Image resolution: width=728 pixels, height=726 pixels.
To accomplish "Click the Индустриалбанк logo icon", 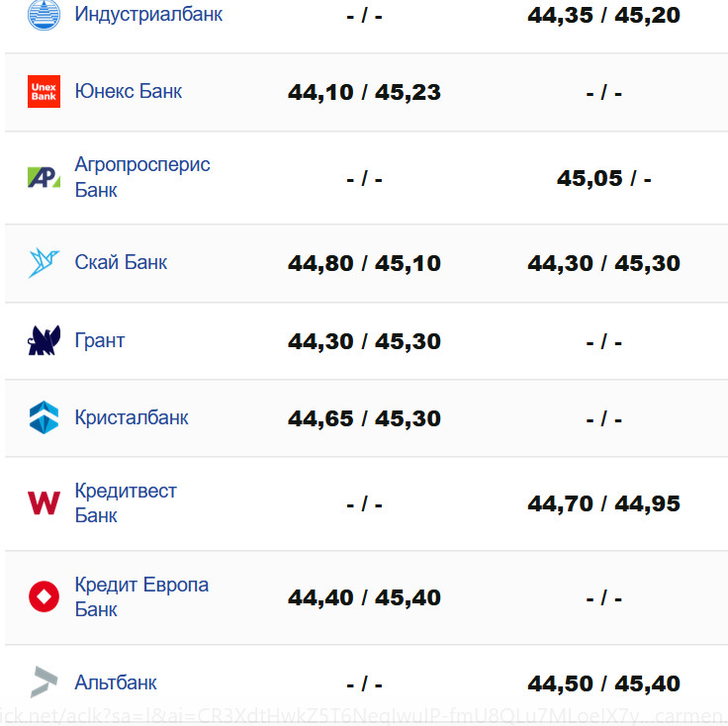I will (x=44, y=15).
